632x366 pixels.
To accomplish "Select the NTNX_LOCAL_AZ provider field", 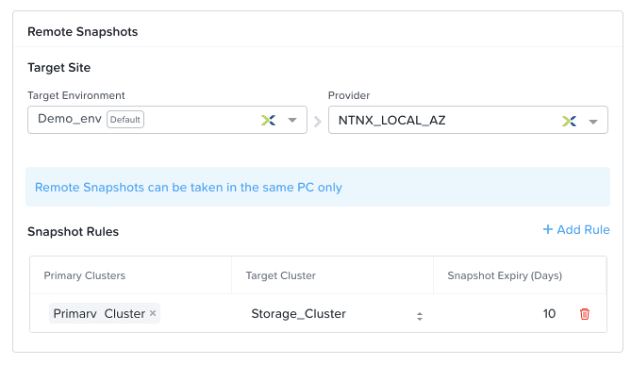I will (x=468, y=120).
